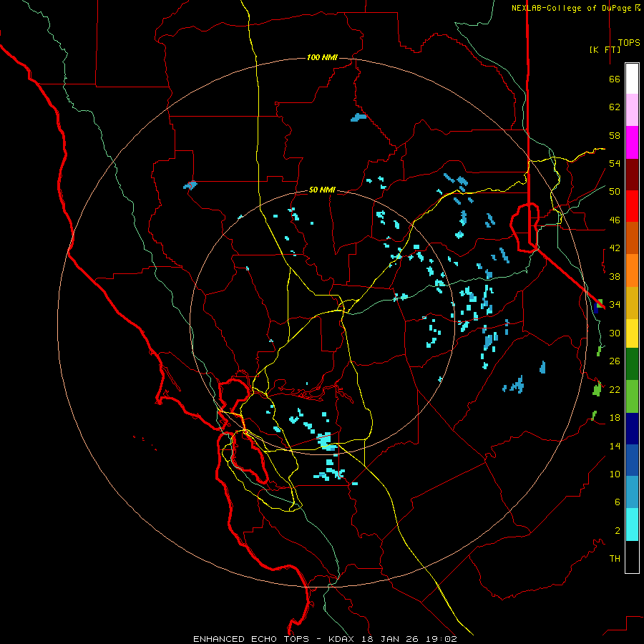
Task: Click the 'TH' legend label
Action: coord(615,559)
